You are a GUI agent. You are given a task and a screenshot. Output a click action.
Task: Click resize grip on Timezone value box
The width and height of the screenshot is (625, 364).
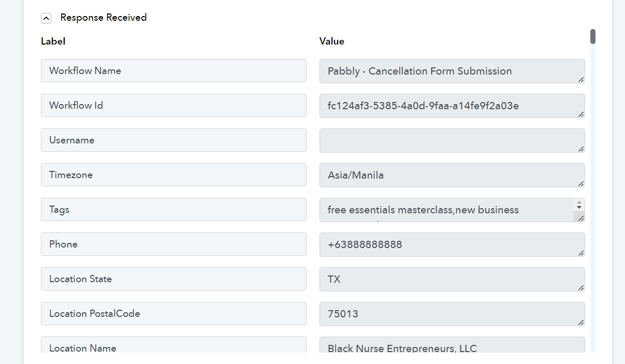tap(581, 183)
